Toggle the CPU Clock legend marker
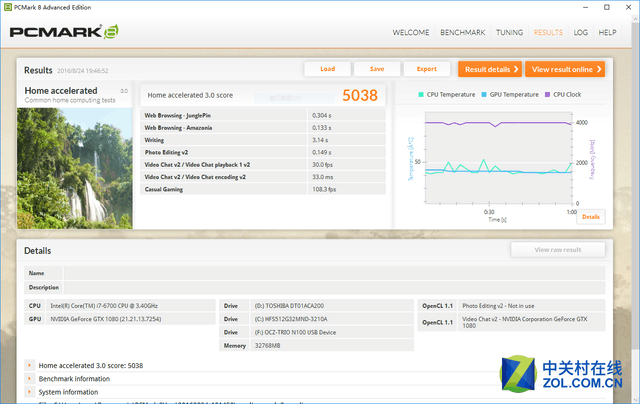The height and width of the screenshot is (404, 640). point(547,95)
